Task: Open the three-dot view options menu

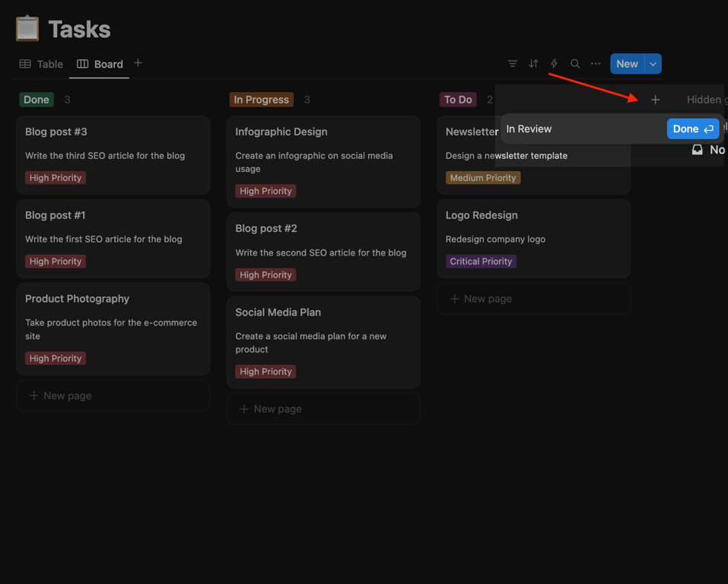Action: click(x=596, y=64)
